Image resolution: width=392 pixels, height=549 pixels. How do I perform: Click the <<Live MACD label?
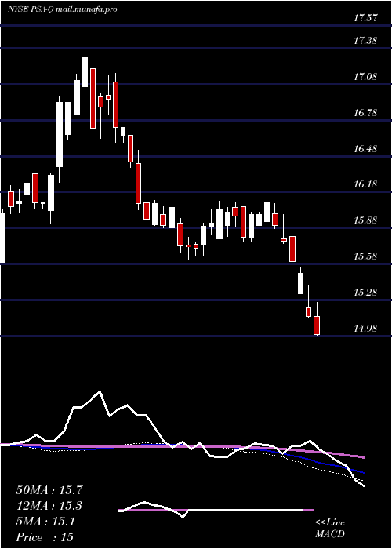point(330,529)
